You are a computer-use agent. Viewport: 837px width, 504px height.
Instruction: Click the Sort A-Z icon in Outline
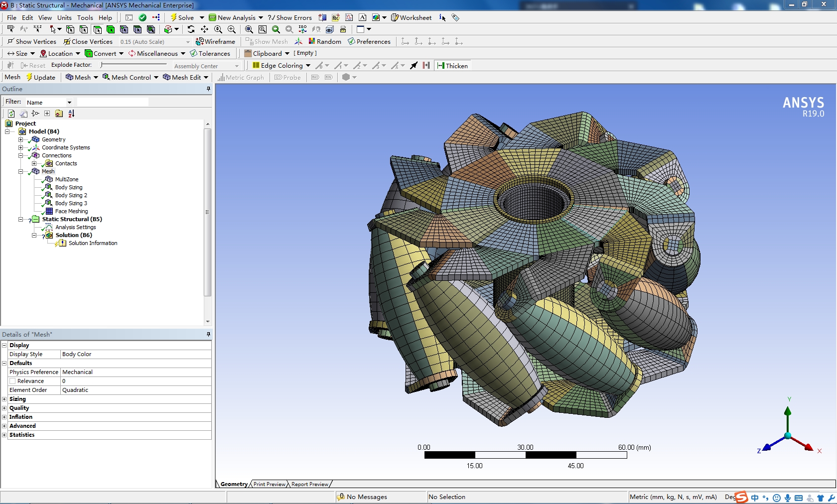[x=71, y=114]
